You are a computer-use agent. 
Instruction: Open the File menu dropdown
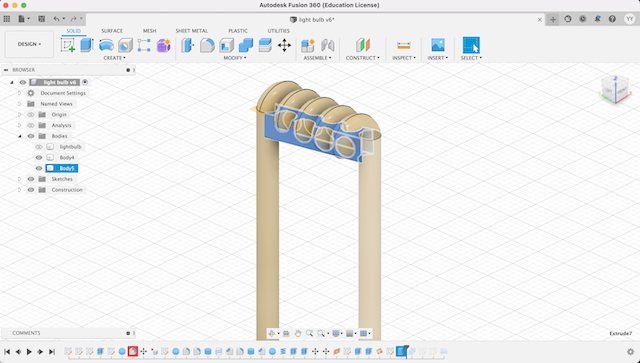pyautogui.click(x=24, y=19)
